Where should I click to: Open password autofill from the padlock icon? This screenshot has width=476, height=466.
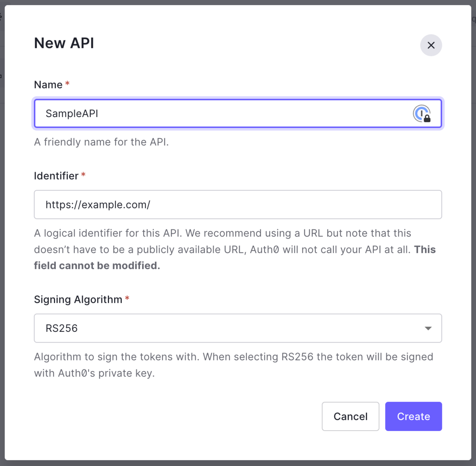click(x=426, y=118)
